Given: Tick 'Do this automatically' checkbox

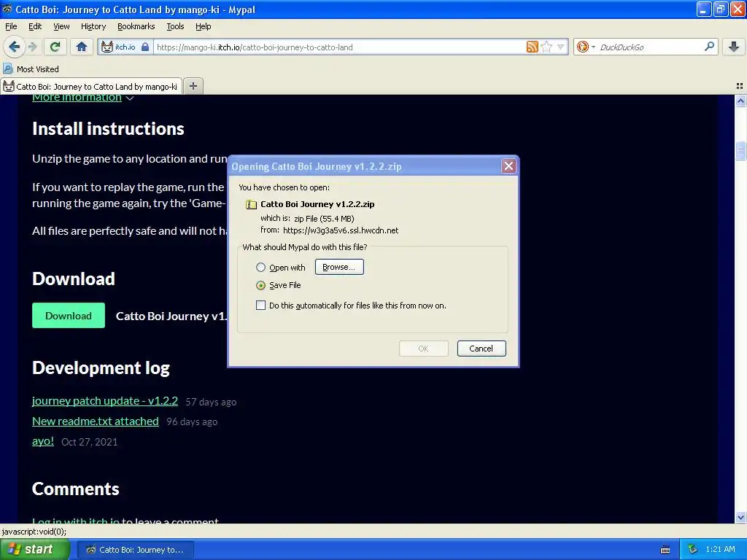Looking at the screenshot, I should pos(260,306).
